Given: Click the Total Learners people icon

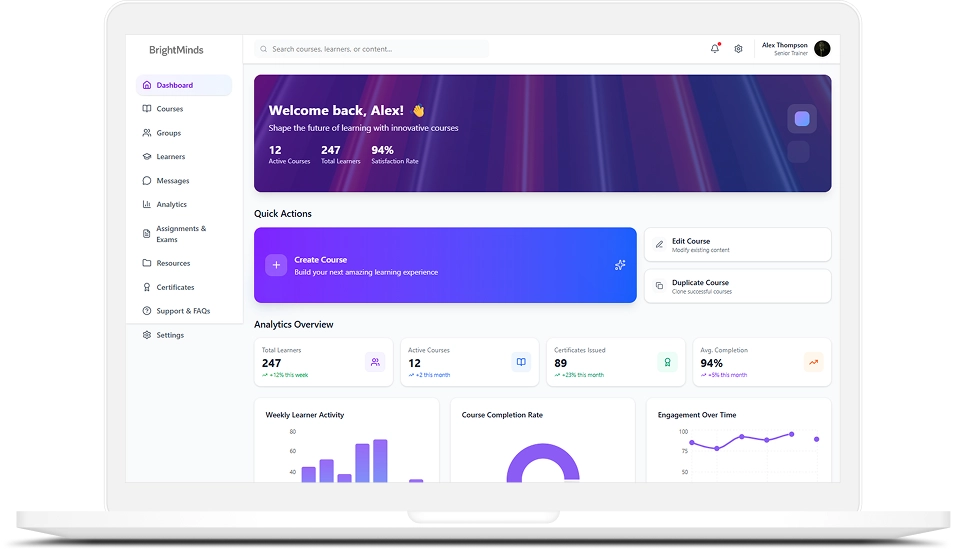Looking at the screenshot, I should (x=375, y=362).
